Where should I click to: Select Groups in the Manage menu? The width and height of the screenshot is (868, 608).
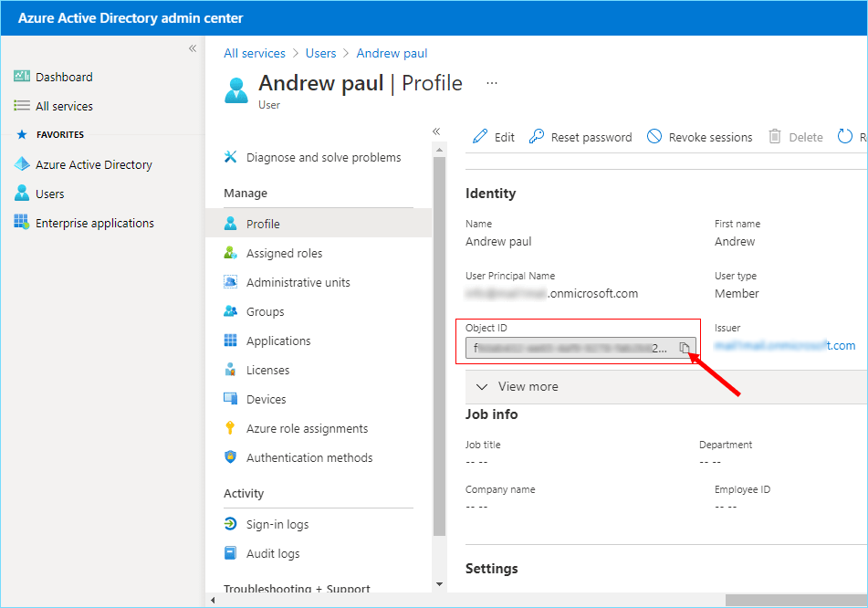[265, 311]
